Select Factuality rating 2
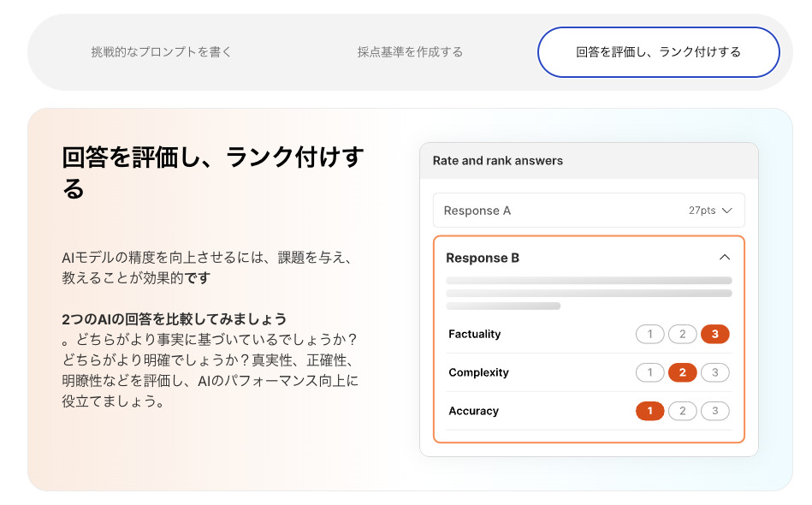The image size is (812, 505). 682,334
